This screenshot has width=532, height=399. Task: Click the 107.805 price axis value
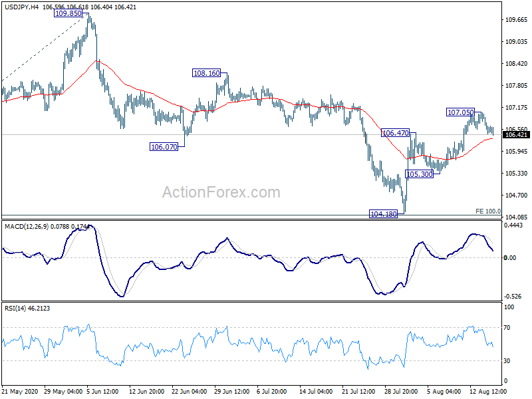pyautogui.click(x=517, y=86)
